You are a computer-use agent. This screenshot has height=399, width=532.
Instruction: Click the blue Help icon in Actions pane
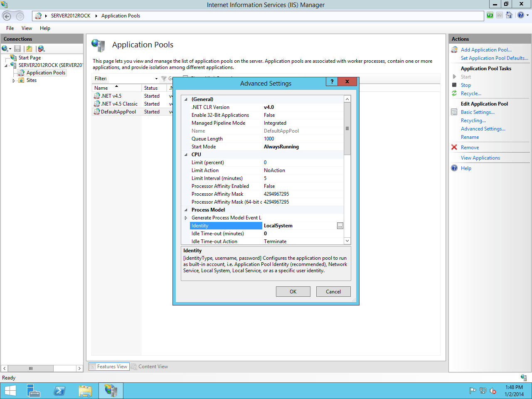[x=454, y=168]
